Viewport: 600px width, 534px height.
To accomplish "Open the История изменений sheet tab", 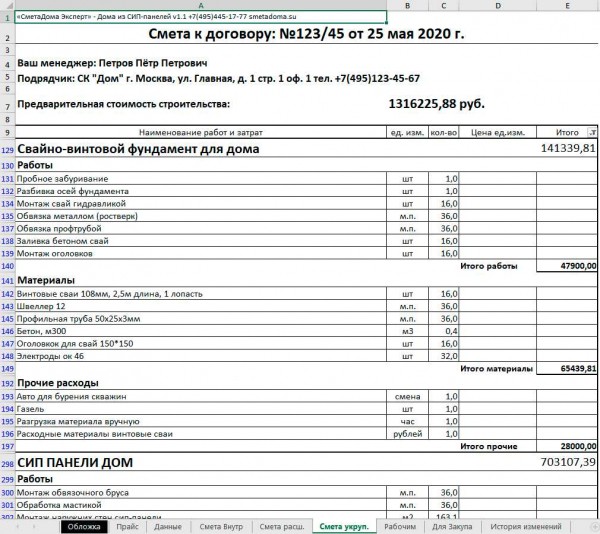I will coord(526,527).
